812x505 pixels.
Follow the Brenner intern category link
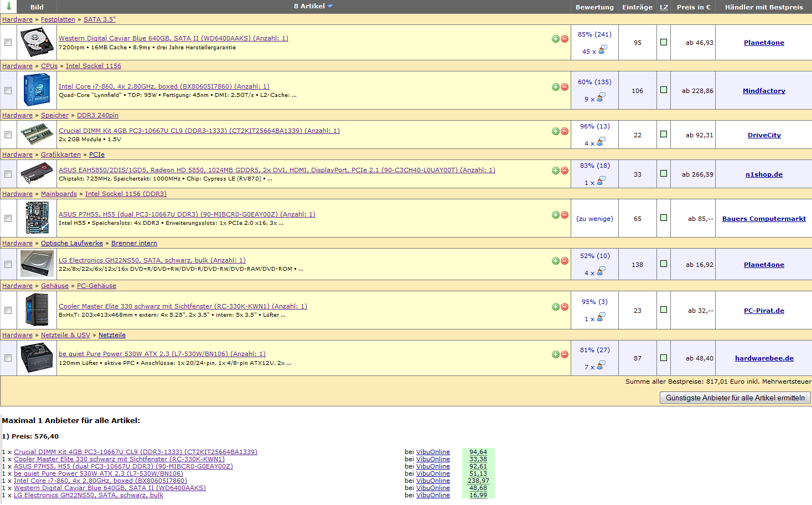134,243
